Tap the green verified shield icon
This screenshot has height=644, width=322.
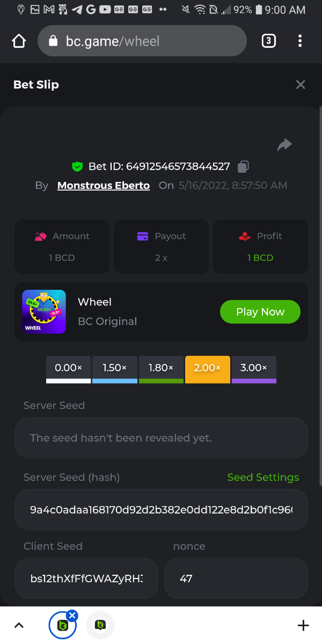[x=78, y=166]
